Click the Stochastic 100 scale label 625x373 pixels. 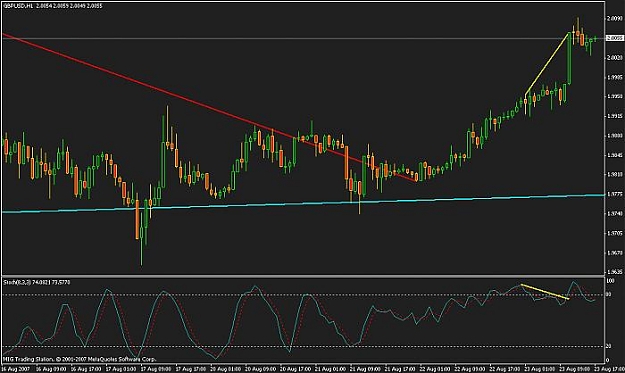click(610, 281)
